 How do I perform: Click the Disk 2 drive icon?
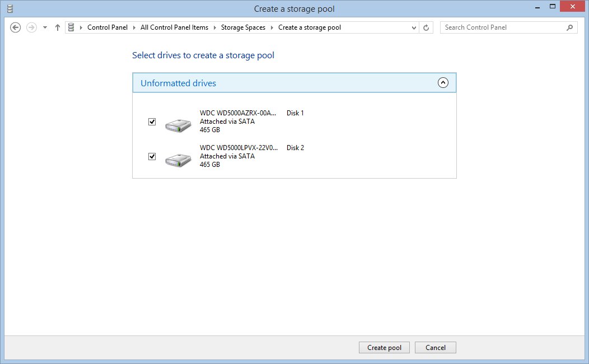pyautogui.click(x=179, y=160)
